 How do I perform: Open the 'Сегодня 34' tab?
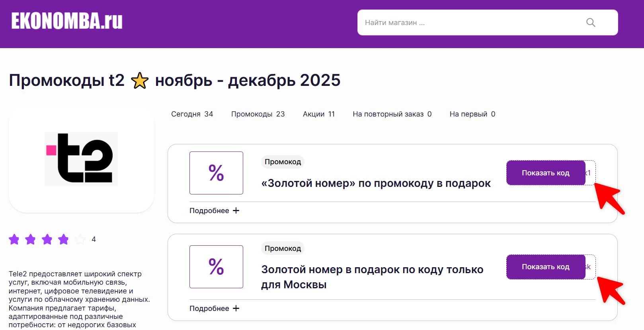(192, 114)
